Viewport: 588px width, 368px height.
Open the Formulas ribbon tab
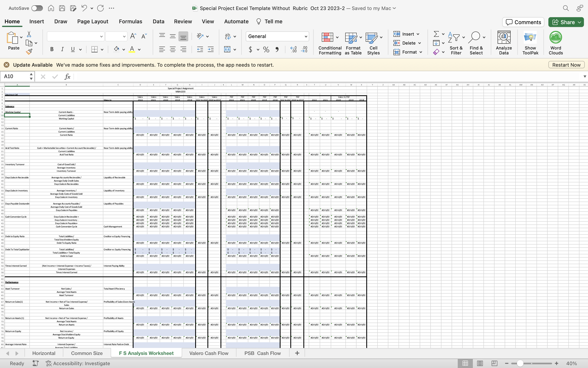[x=130, y=21]
